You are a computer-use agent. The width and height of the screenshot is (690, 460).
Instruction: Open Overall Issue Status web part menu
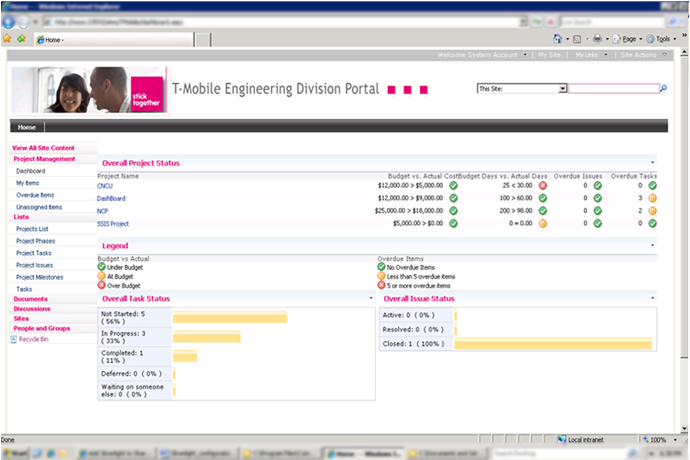652,298
